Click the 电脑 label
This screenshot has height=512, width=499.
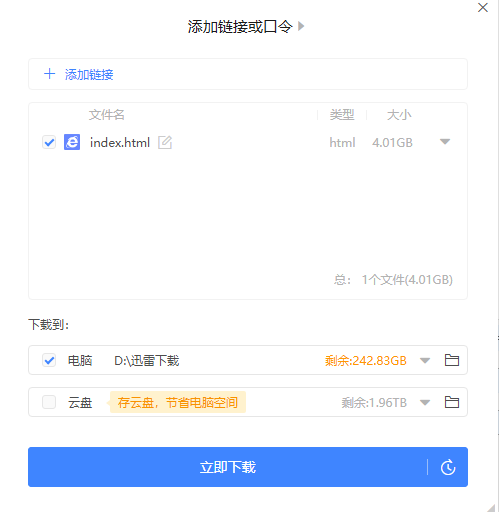[80, 360]
